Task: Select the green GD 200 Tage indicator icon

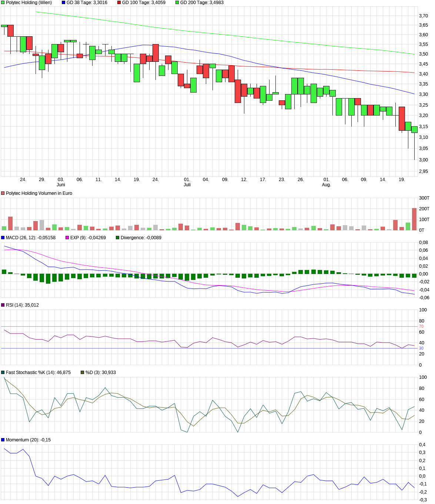Action: [178, 3]
